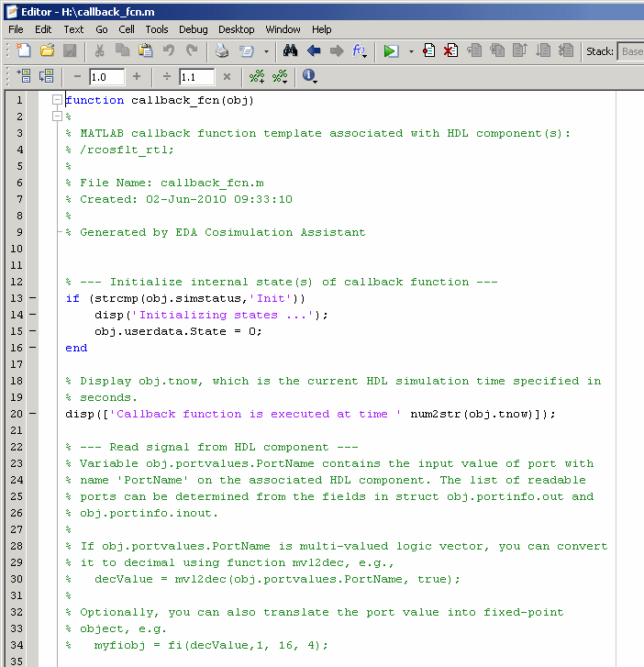Open the Debug menu
This screenshot has width=644, height=667.
194,29
